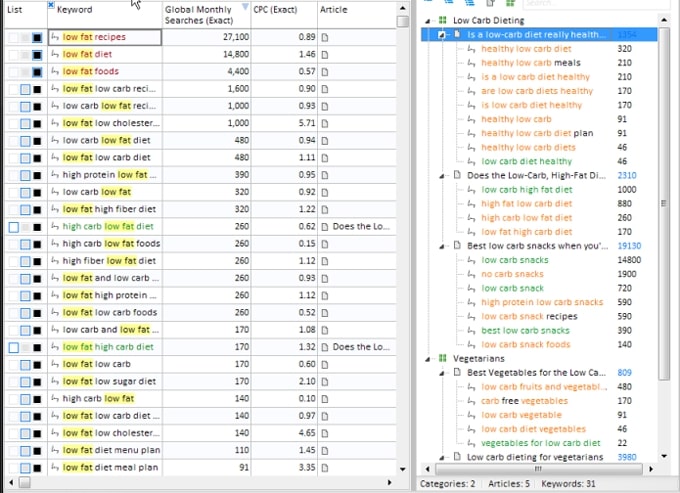Image resolution: width=680 pixels, height=493 pixels.
Task: Collapse the Best Vegetables for the Low Ca... node
Action: pyautogui.click(x=441, y=373)
